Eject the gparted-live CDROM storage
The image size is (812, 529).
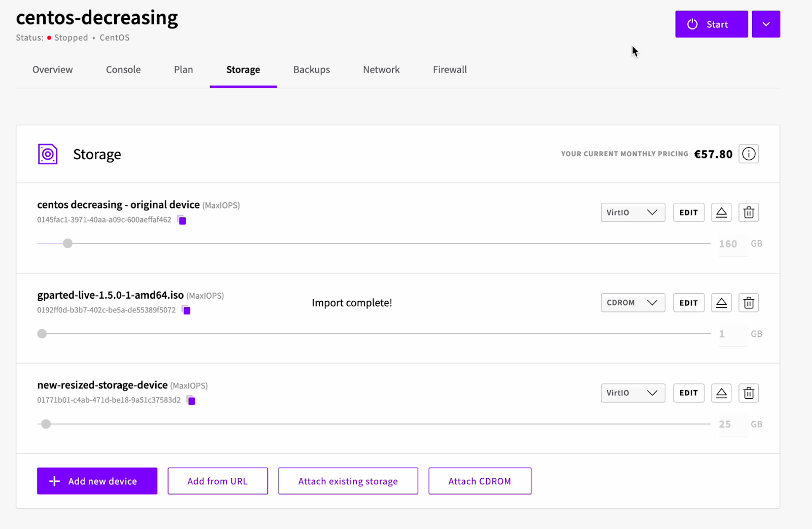tap(721, 303)
